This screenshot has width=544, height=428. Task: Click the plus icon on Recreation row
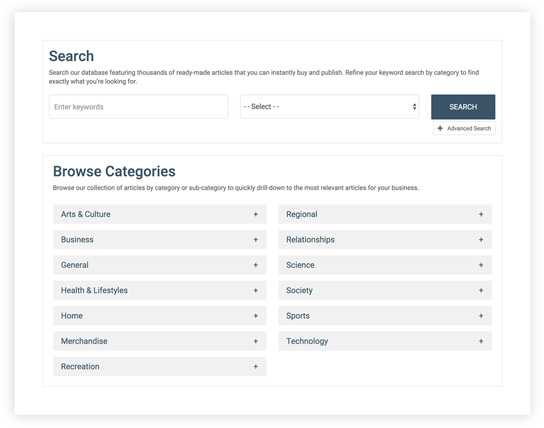click(256, 367)
